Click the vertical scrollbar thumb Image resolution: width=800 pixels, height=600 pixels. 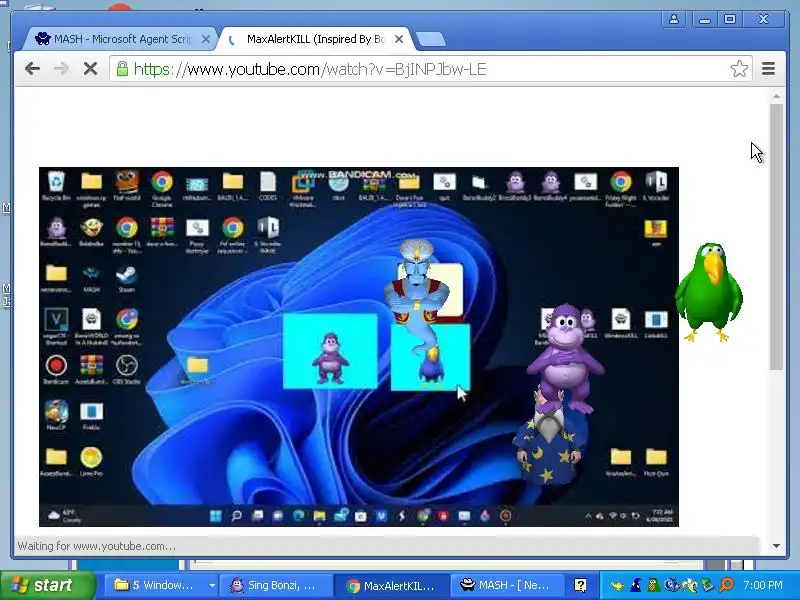(777, 237)
